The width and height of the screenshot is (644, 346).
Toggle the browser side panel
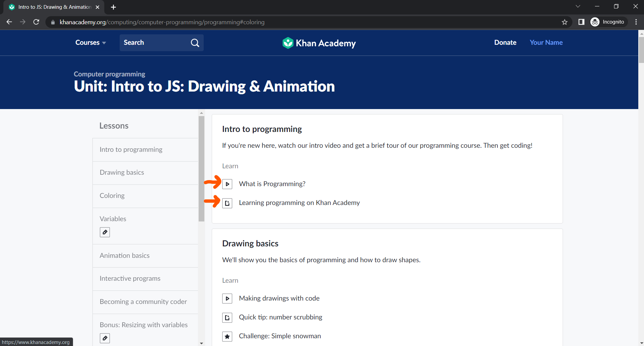click(x=581, y=22)
